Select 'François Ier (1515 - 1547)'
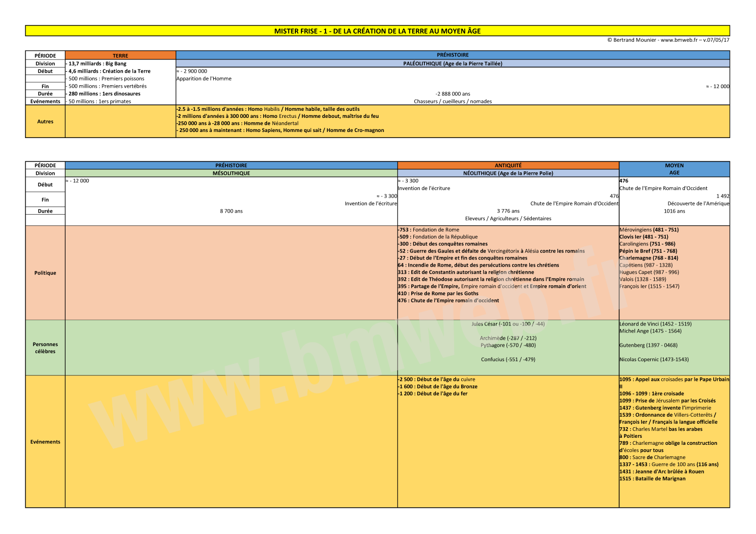This screenshot has height=534, width=756. [x=649, y=286]
